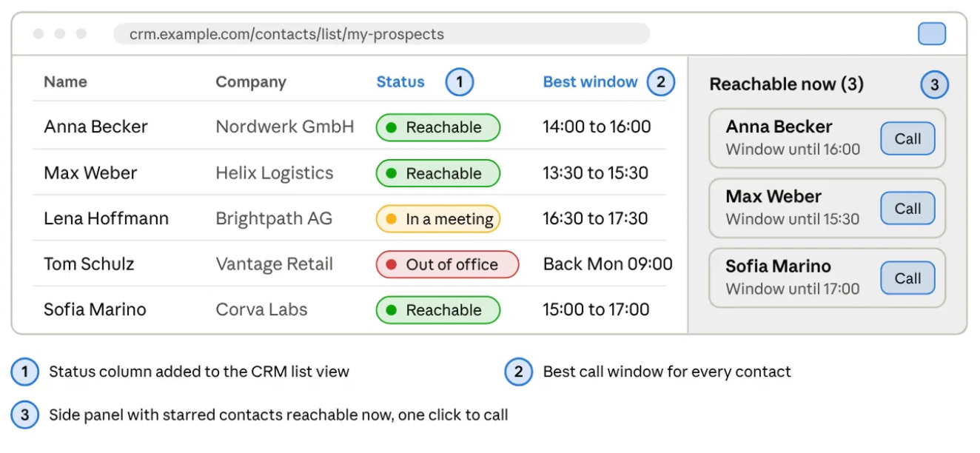Call Sofia Marino from side panel
The width and height of the screenshot is (980, 453).
[x=907, y=278]
